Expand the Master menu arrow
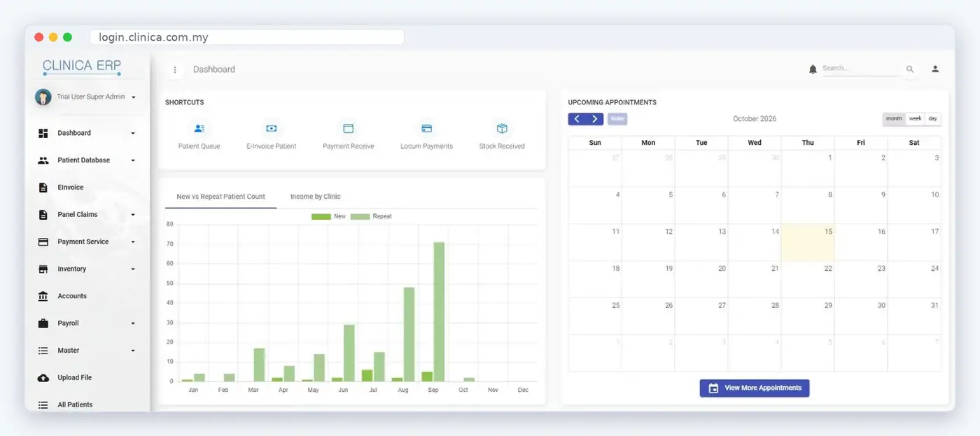Screen dimensions: 980x436 [x=133, y=351]
